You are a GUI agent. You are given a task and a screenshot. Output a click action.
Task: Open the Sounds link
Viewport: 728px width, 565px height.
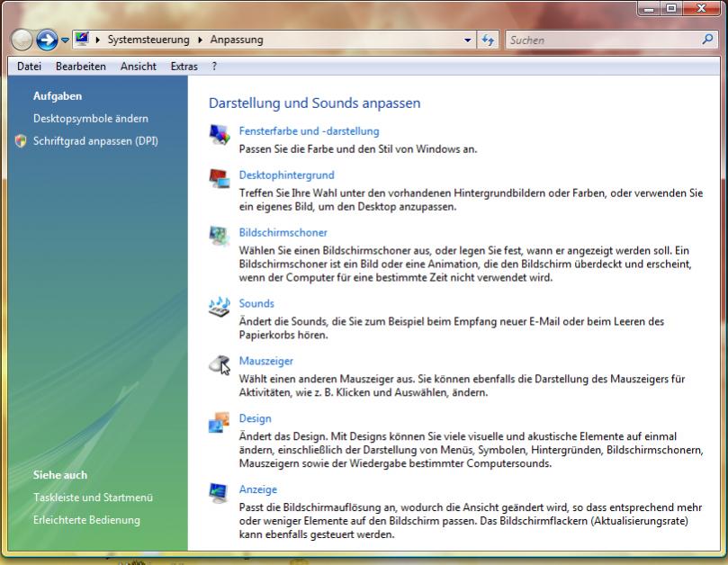coord(256,303)
